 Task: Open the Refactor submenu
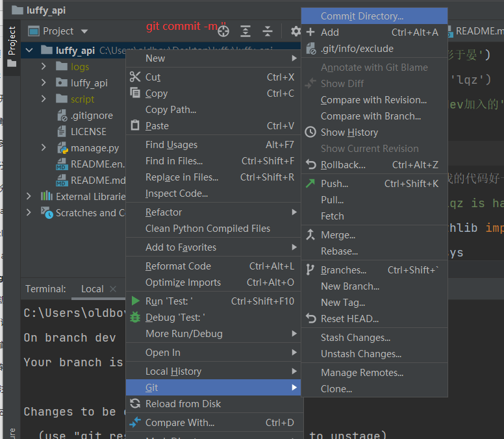point(214,212)
